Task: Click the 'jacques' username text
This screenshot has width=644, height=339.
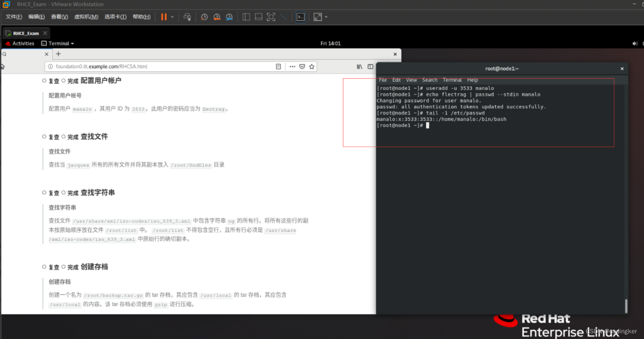Action: click(78, 165)
